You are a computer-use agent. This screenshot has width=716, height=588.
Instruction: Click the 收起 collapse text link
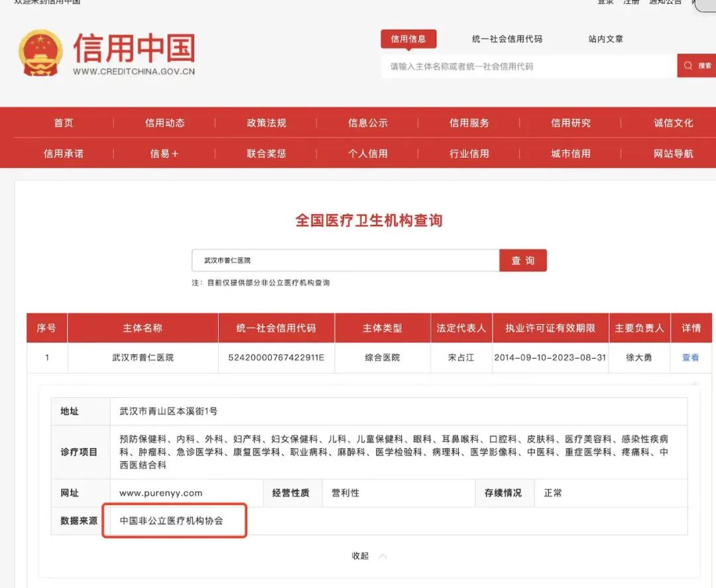point(360,556)
